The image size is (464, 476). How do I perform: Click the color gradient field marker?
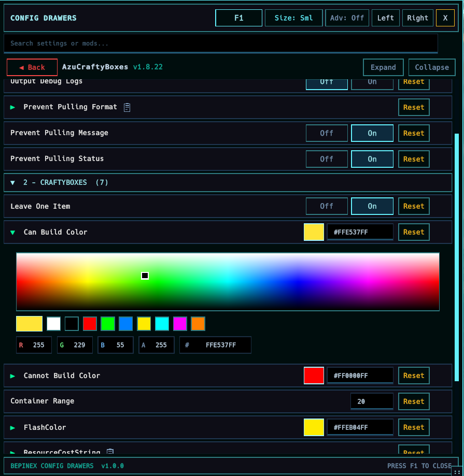[x=145, y=276]
